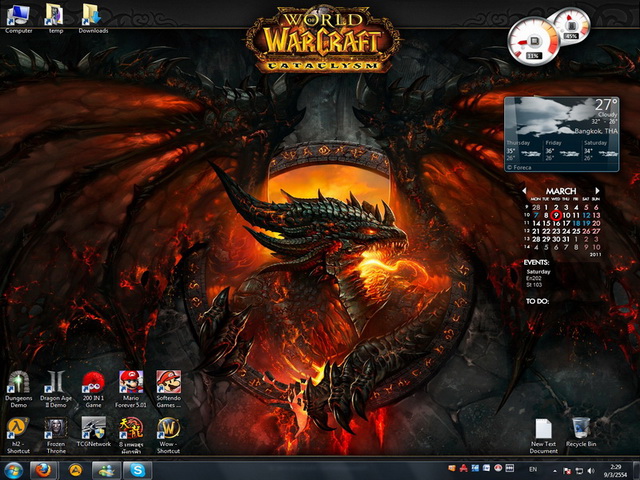Go to previous month in calendar widget
The width and height of the screenshot is (640, 480).
[x=524, y=191]
